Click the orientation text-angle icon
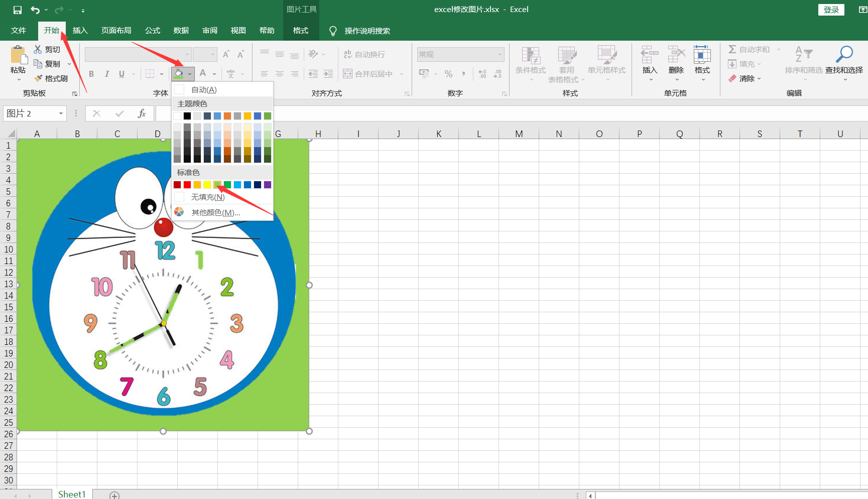This screenshot has width=868, height=499. tap(313, 54)
